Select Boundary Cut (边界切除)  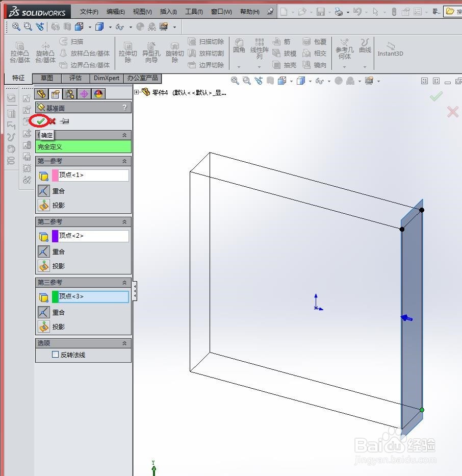point(206,65)
